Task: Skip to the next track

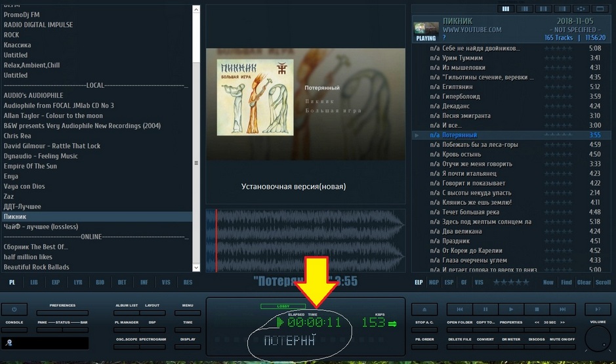Action: (x=563, y=310)
